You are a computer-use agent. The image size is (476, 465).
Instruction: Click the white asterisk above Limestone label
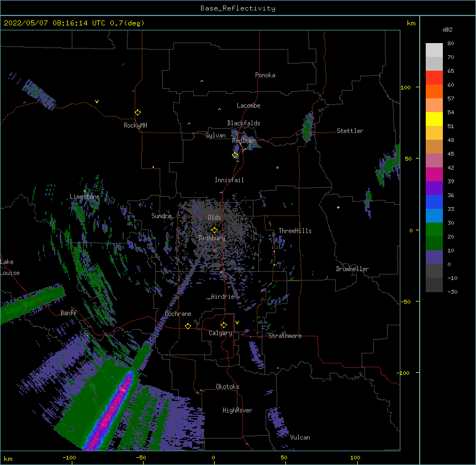(84, 191)
